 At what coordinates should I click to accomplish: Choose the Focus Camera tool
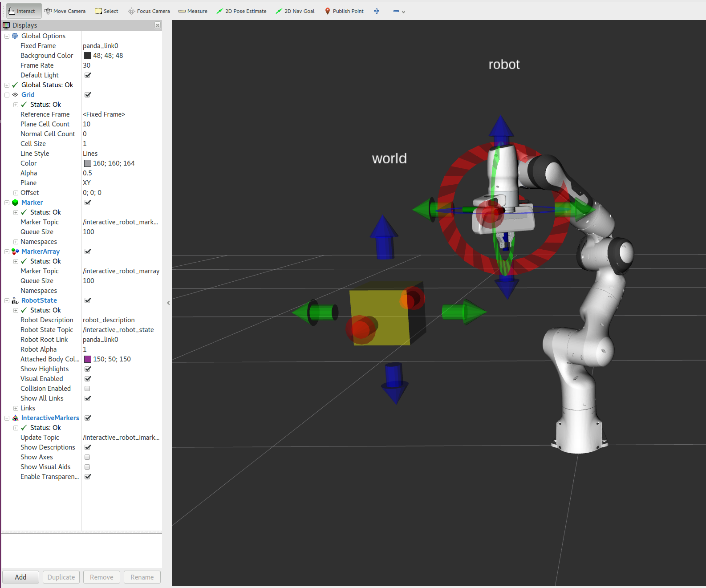coord(149,11)
